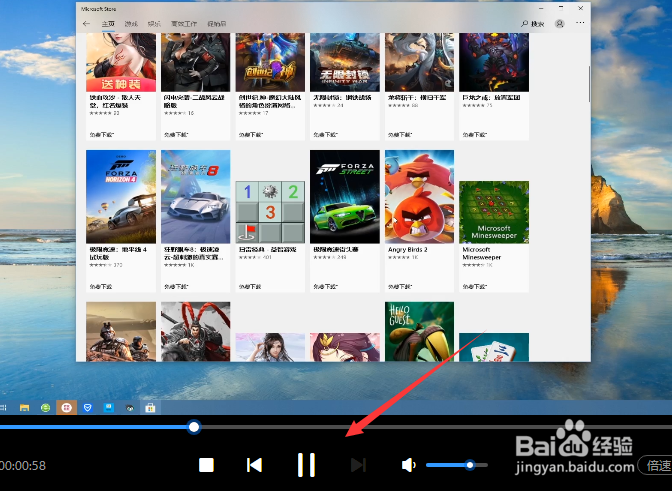Open File Explorer from the taskbar

point(24,407)
